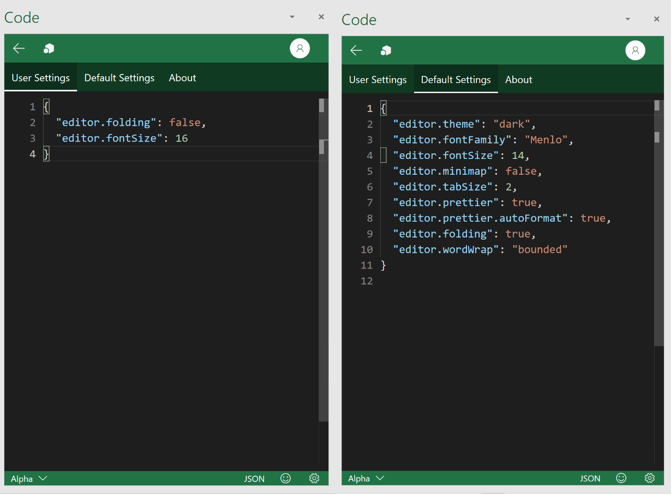The width and height of the screenshot is (672, 497).
Task: Click the right editor vertical scrollbar thumb
Action: [x=659, y=223]
